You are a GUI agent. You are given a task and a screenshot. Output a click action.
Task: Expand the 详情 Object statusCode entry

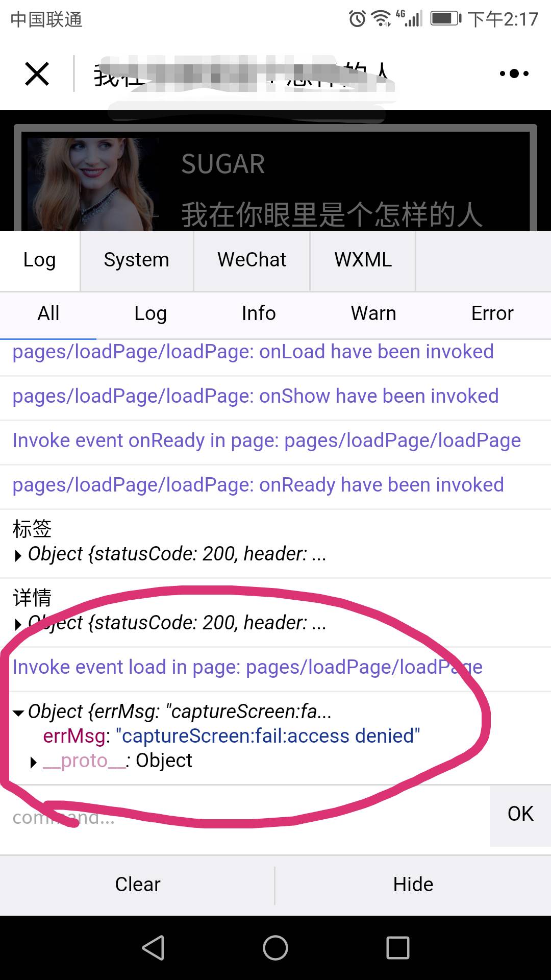[x=19, y=624]
